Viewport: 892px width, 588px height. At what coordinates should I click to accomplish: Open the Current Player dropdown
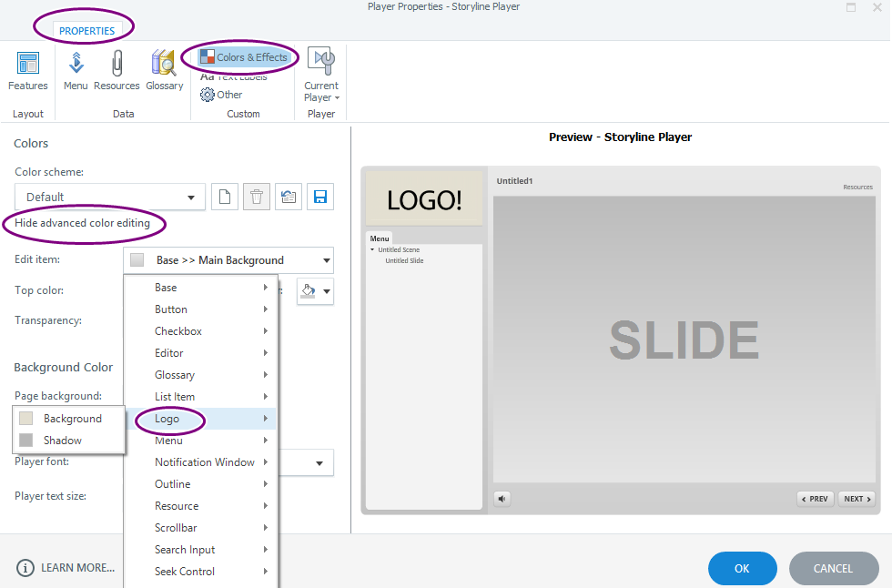coord(321,75)
